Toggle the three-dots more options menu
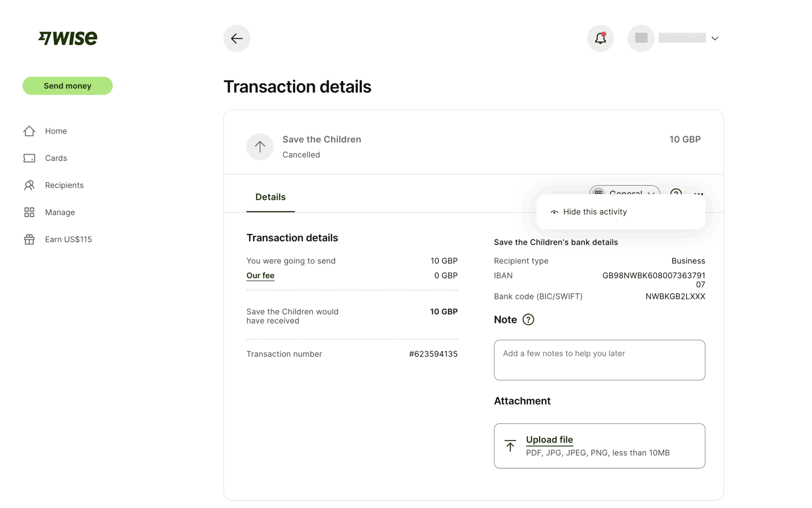Image resolution: width=812 pixels, height=508 pixels. 699,193
